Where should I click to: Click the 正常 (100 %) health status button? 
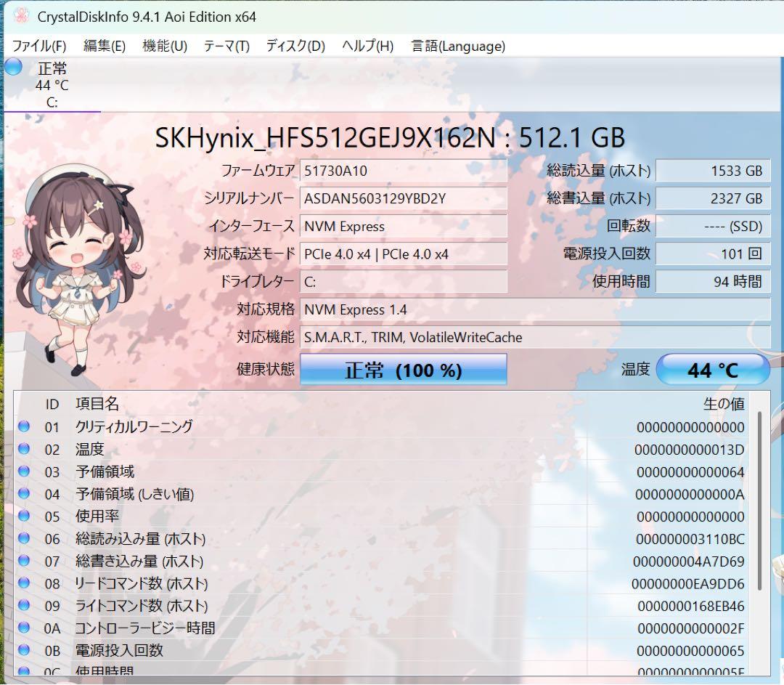(x=404, y=369)
